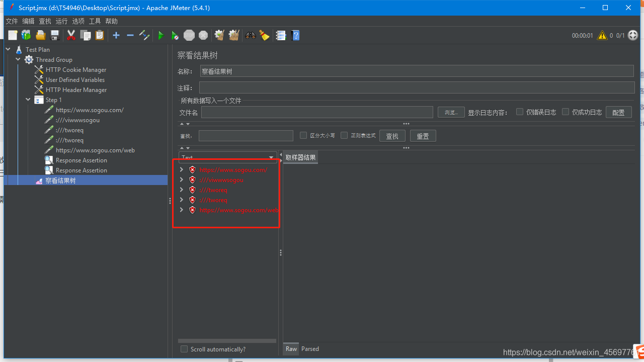
Task: Click the remote engine status icon at toolbar end
Action: (633, 35)
